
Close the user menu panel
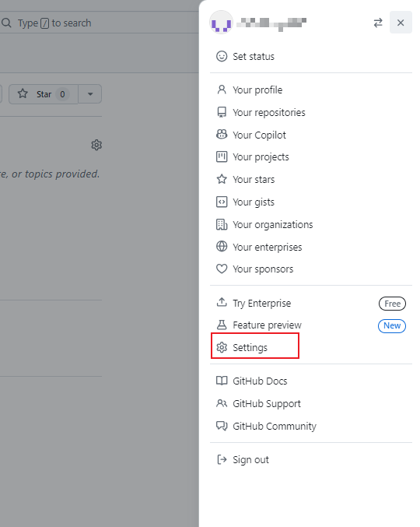pos(401,23)
